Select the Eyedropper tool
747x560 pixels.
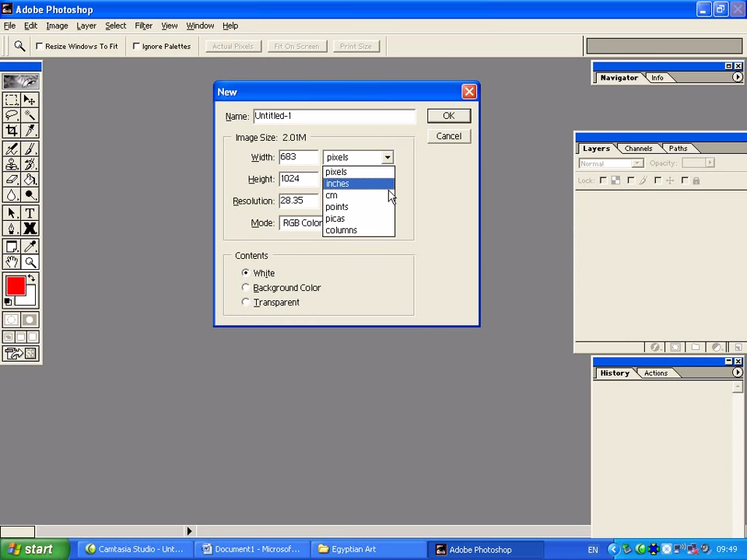click(30, 247)
